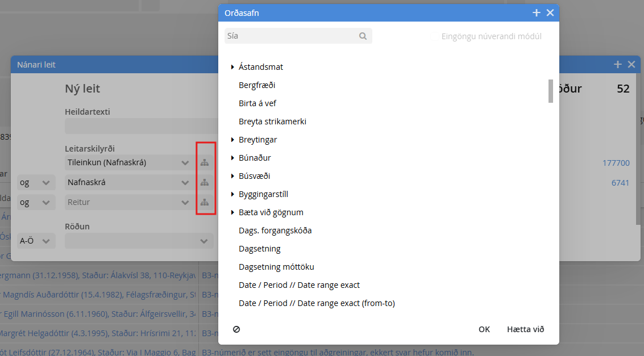Select Date range exact (from-to) entry
This screenshot has height=356, width=644.
pyautogui.click(x=317, y=303)
